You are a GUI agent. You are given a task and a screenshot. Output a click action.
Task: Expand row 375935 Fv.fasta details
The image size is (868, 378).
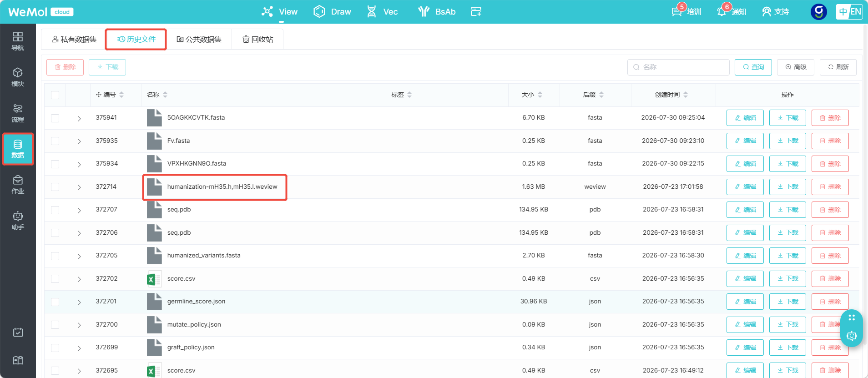coord(79,141)
